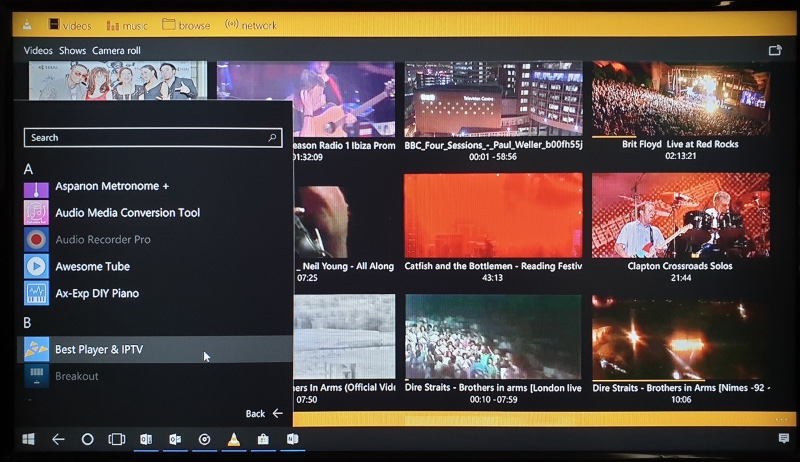Select the Videos sub-tab

point(38,50)
